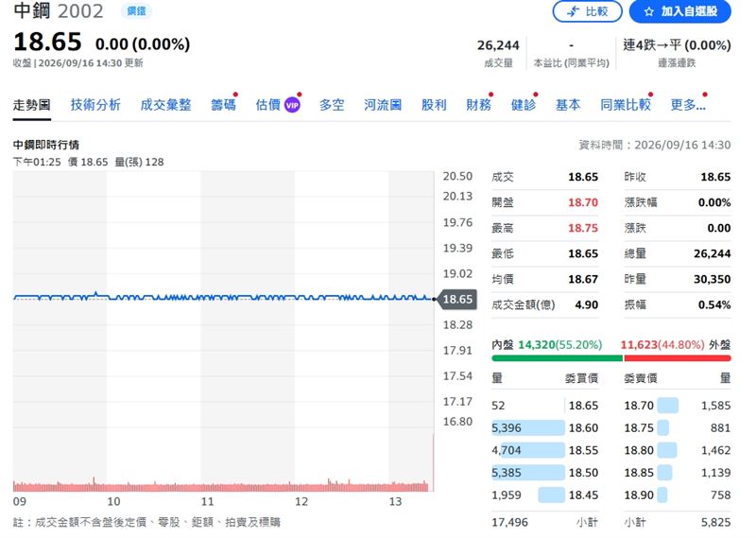This screenshot has height=538, width=756.
Task: Click the 成交量 value 26,244
Action: [x=498, y=45]
